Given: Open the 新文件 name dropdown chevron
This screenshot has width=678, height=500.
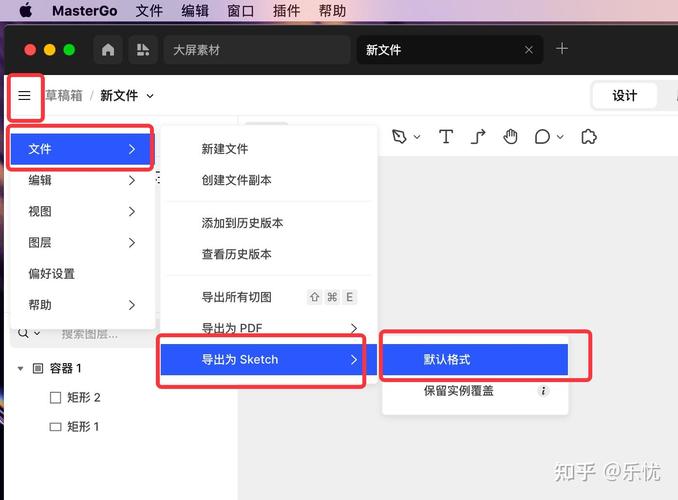Looking at the screenshot, I should (150, 96).
